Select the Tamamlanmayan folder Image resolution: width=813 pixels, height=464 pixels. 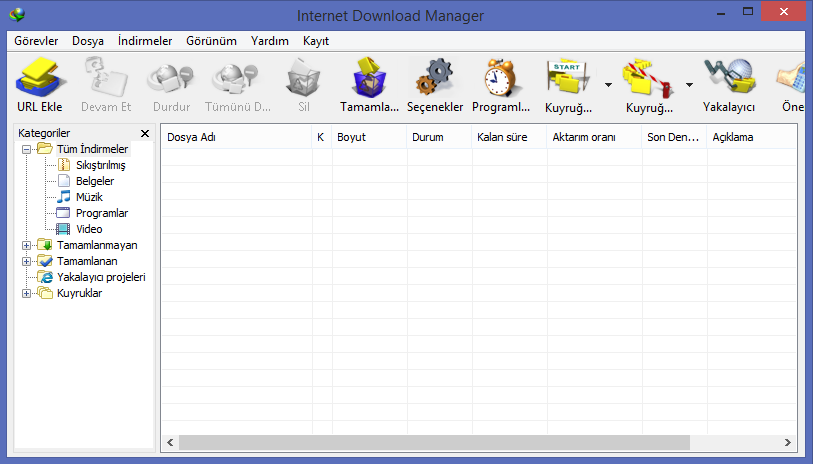[97, 245]
